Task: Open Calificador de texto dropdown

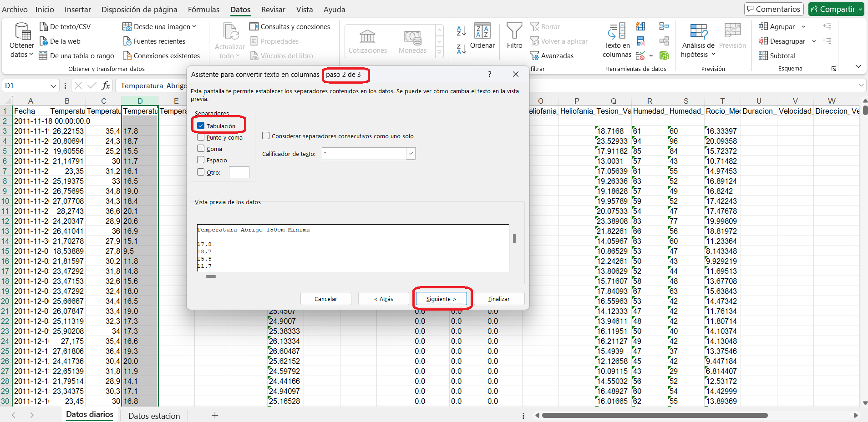Action: click(x=411, y=154)
